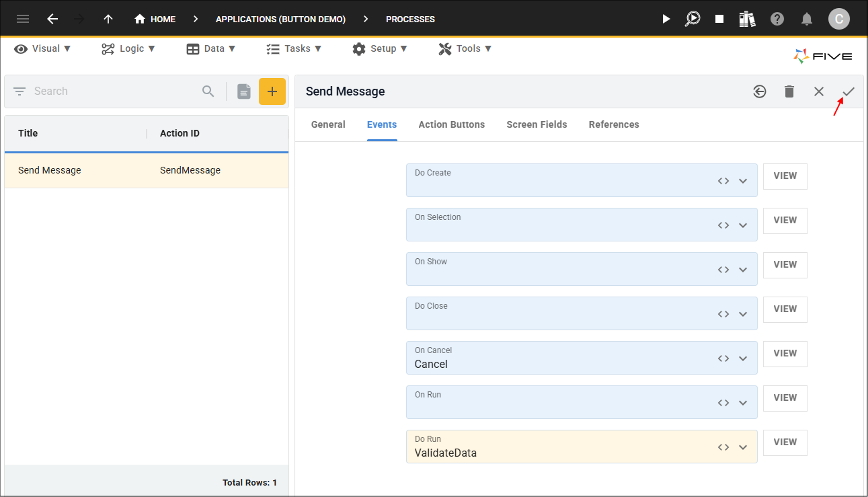Expand the Do Create dropdown
The image size is (868, 497).
(x=743, y=181)
